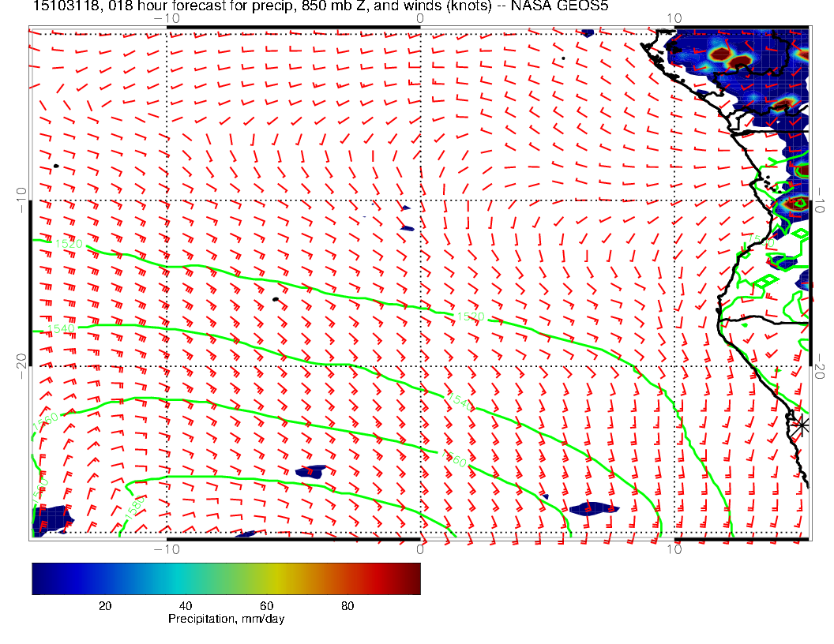This screenshot has height=644, width=834.
Task: Click the elongated blue rain patch near the bottom right
Action: pyautogui.click(x=594, y=508)
